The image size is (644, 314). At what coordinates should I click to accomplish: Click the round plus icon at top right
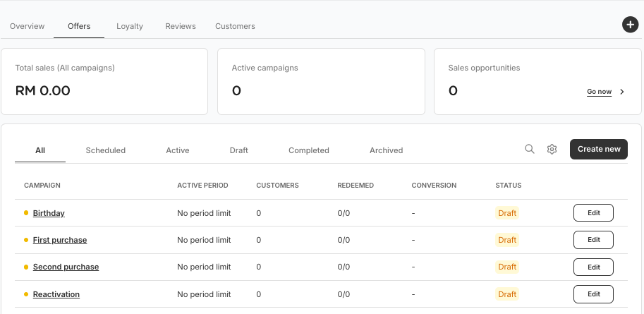click(630, 25)
